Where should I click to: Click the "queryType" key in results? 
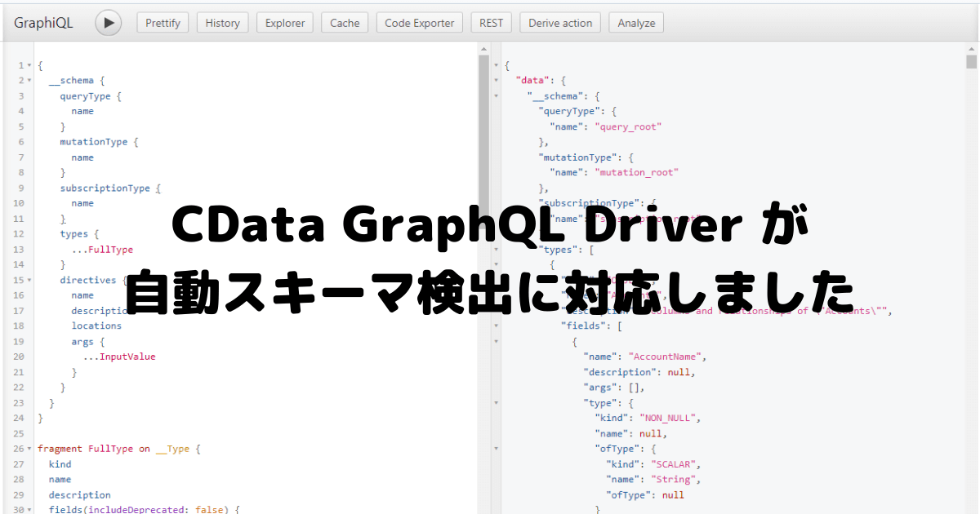[569, 111]
